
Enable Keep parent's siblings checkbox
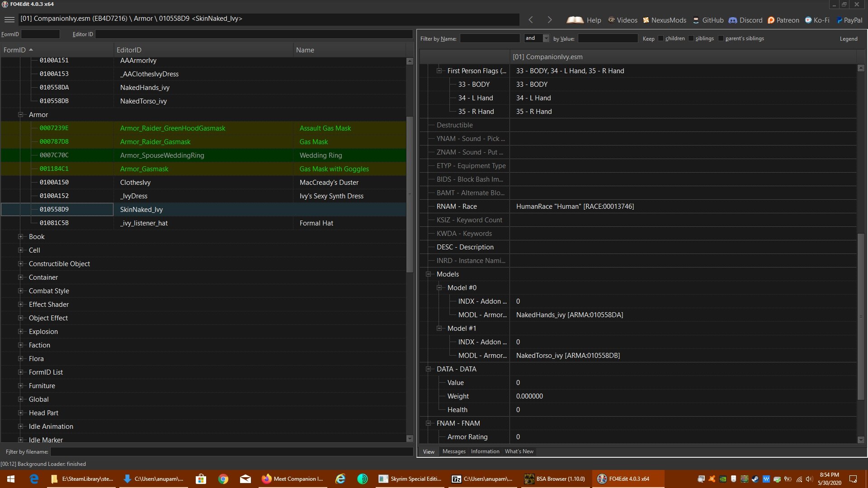[721, 38]
